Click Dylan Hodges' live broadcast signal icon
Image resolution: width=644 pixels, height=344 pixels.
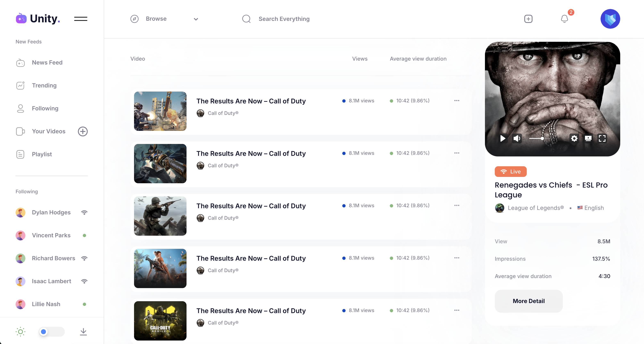point(84,213)
